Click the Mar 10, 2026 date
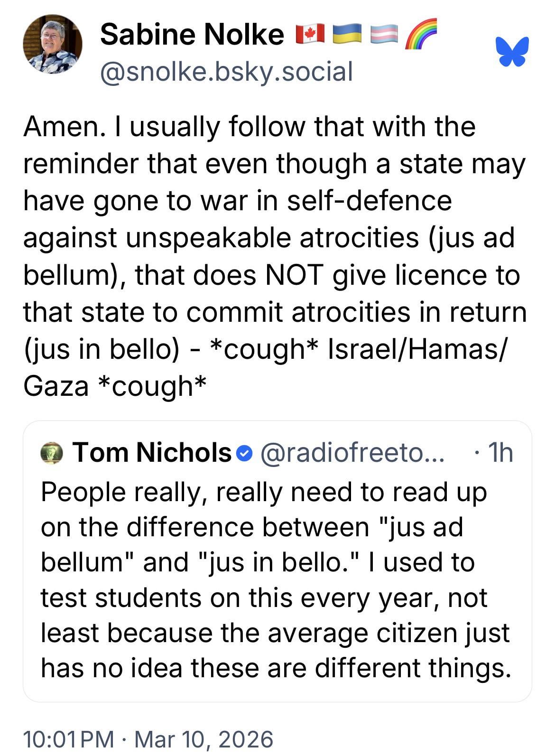 [204, 739]
